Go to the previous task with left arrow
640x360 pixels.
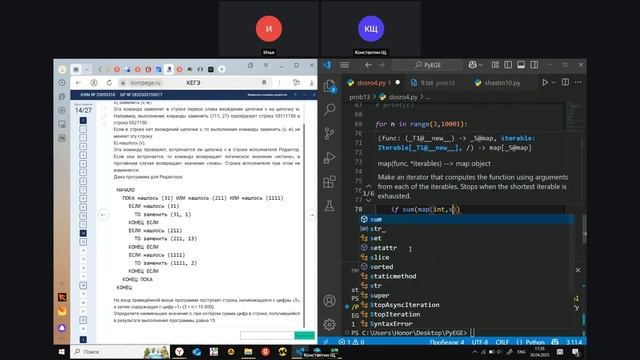[x=104, y=215]
